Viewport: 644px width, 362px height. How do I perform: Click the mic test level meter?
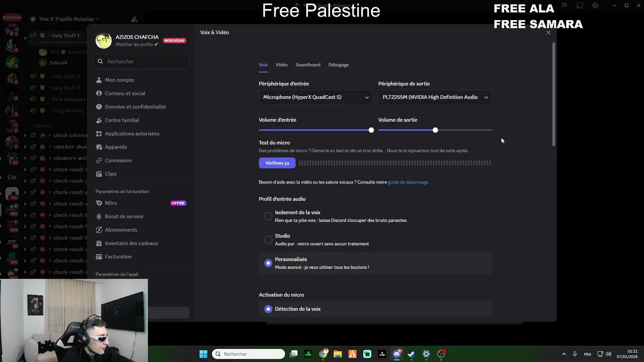point(395,163)
